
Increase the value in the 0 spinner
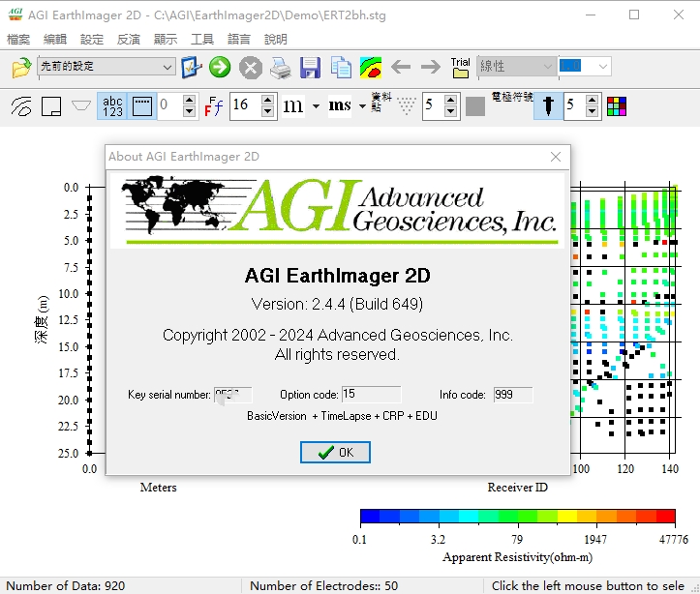pyautogui.click(x=190, y=101)
